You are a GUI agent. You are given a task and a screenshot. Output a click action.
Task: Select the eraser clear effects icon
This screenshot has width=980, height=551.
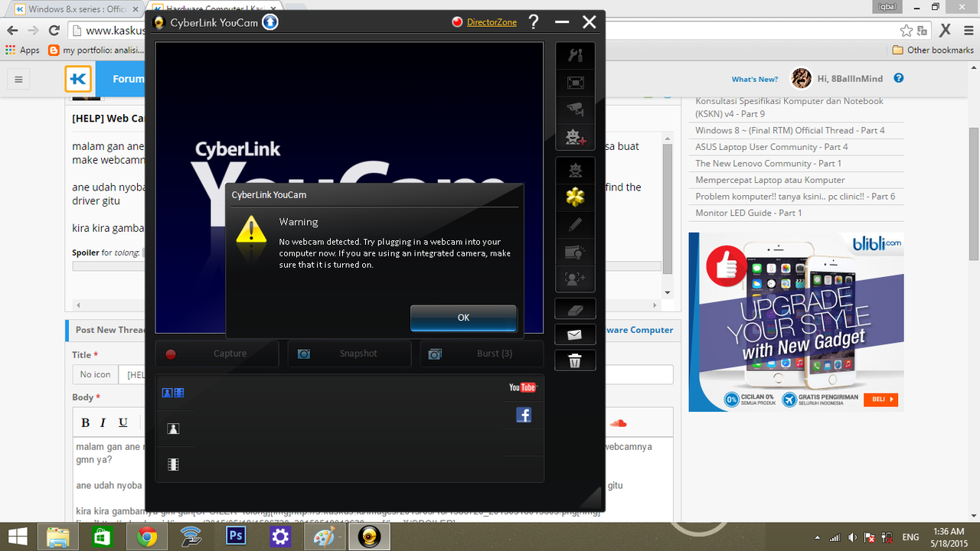(575, 309)
